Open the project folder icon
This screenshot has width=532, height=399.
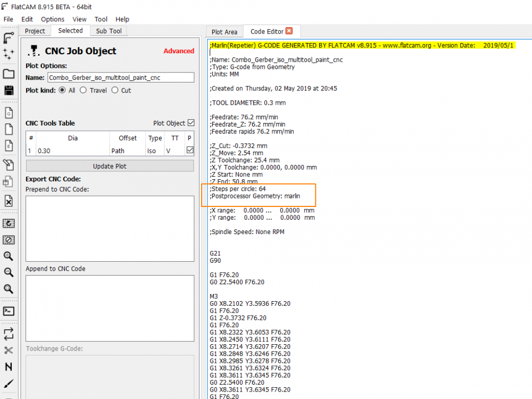point(9,73)
